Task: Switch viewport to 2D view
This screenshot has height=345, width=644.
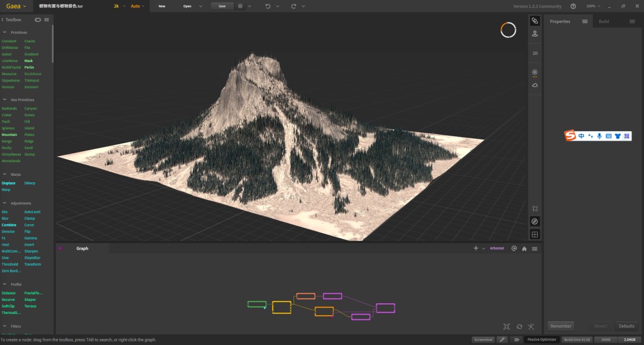Action: tap(535, 54)
